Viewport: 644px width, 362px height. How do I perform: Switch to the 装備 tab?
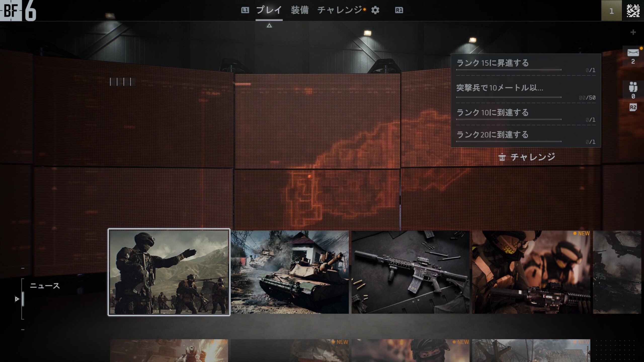300,10
